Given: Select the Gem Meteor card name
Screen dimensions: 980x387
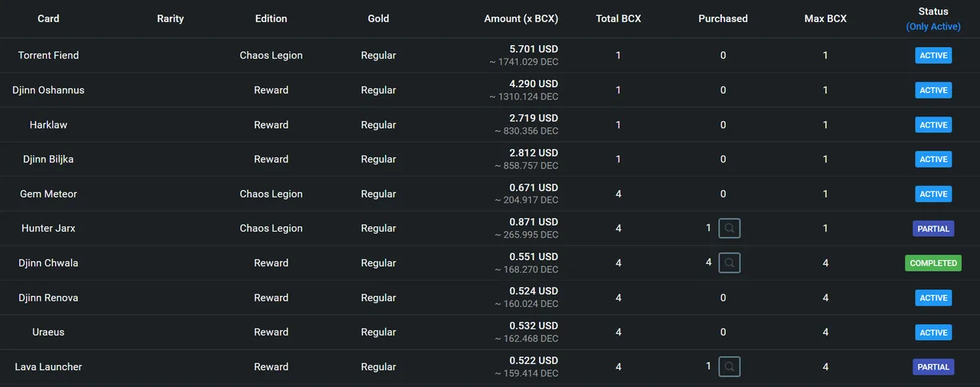Looking at the screenshot, I should [48, 193].
